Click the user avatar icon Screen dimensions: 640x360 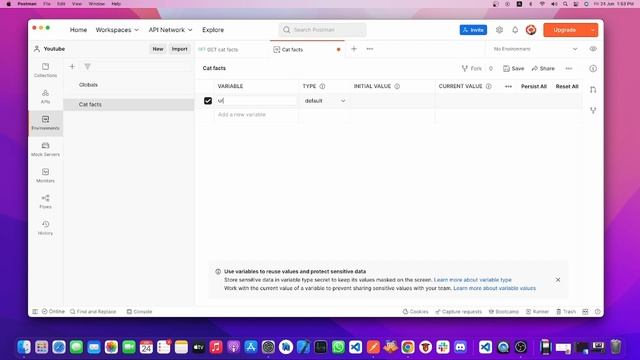tap(531, 30)
